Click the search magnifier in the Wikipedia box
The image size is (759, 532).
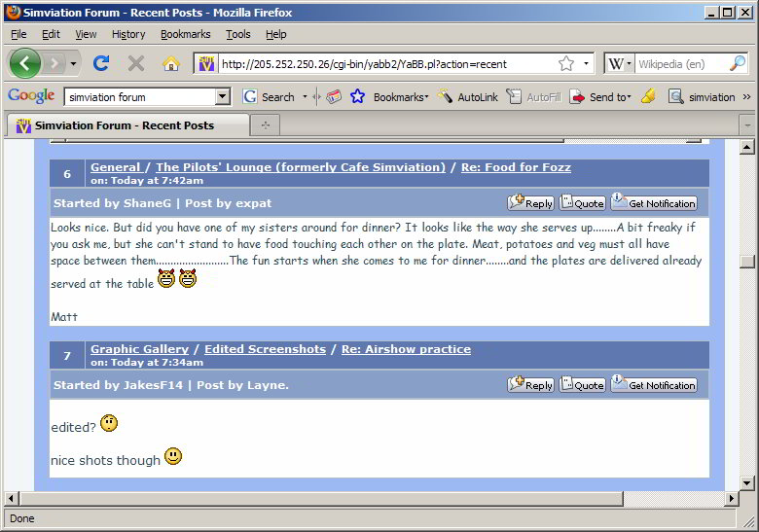(x=737, y=63)
